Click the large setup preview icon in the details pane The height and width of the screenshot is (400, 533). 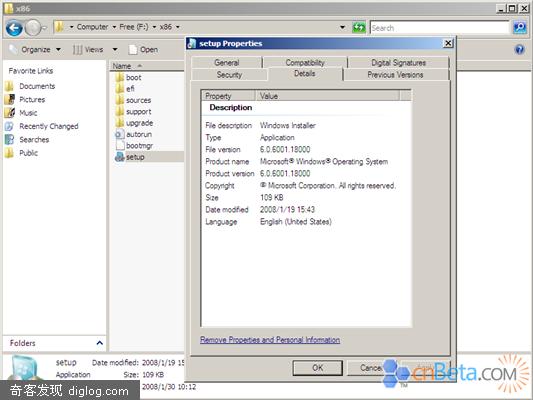25,368
